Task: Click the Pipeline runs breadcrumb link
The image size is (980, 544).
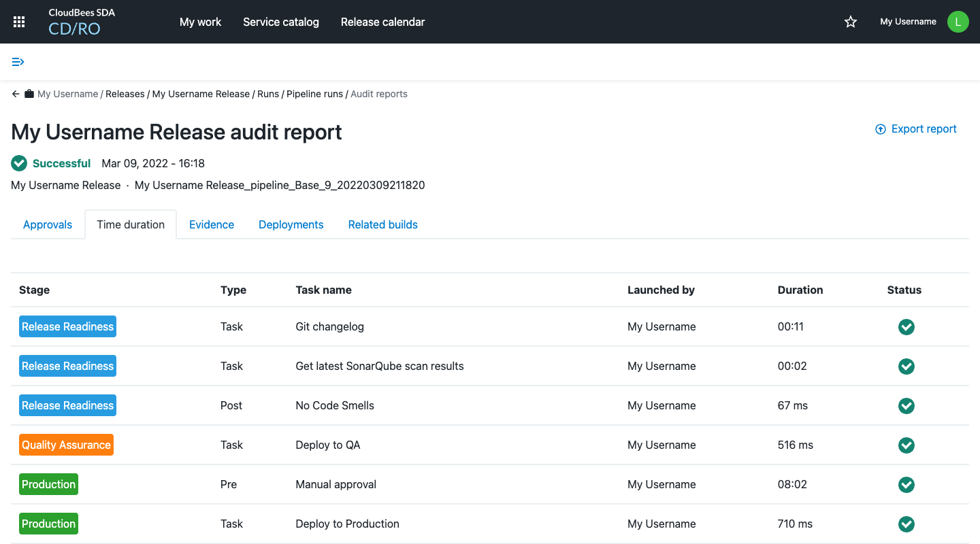Action: point(314,93)
